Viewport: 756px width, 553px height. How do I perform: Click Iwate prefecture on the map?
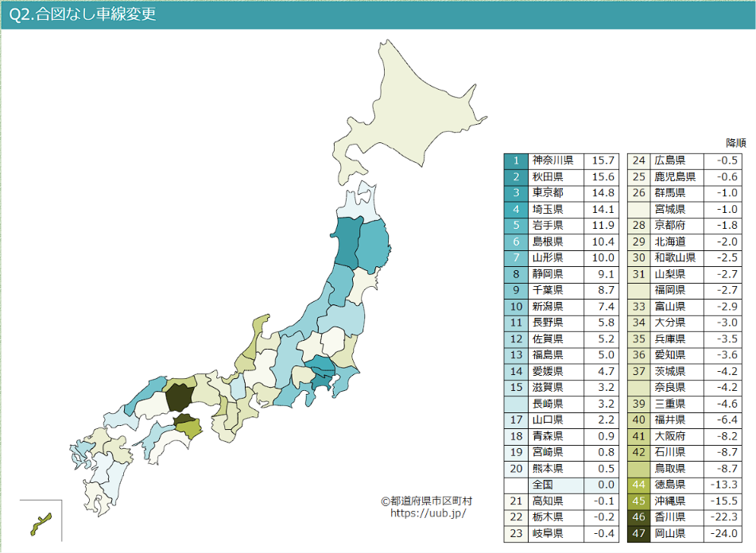[373, 246]
